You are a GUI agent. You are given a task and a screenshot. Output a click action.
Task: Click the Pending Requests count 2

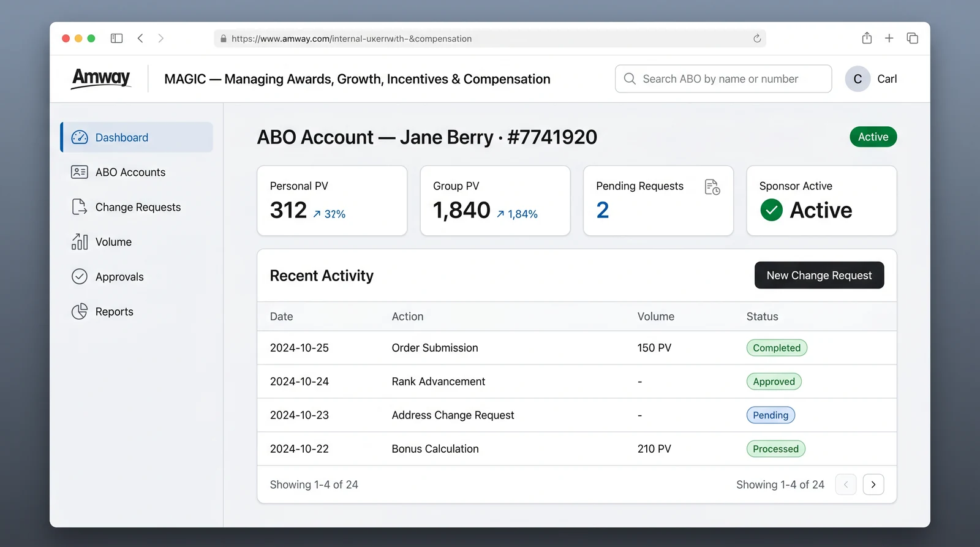(603, 210)
